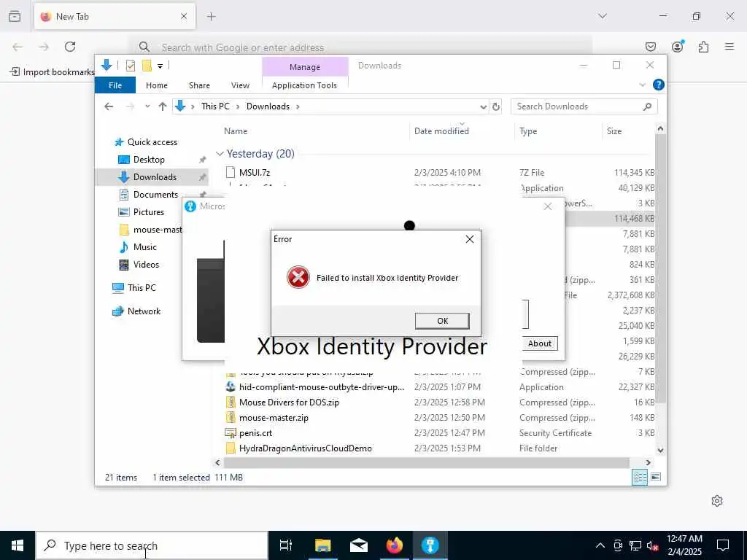This screenshot has width=747, height=560.
Task: Select the mouse-master.zip file
Action: pos(274,418)
